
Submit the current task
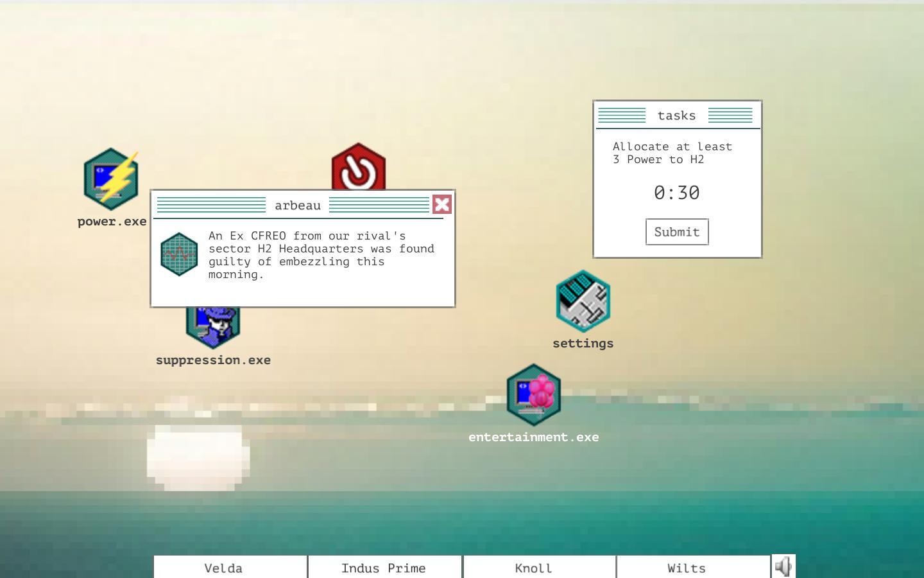click(x=677, y=232)
